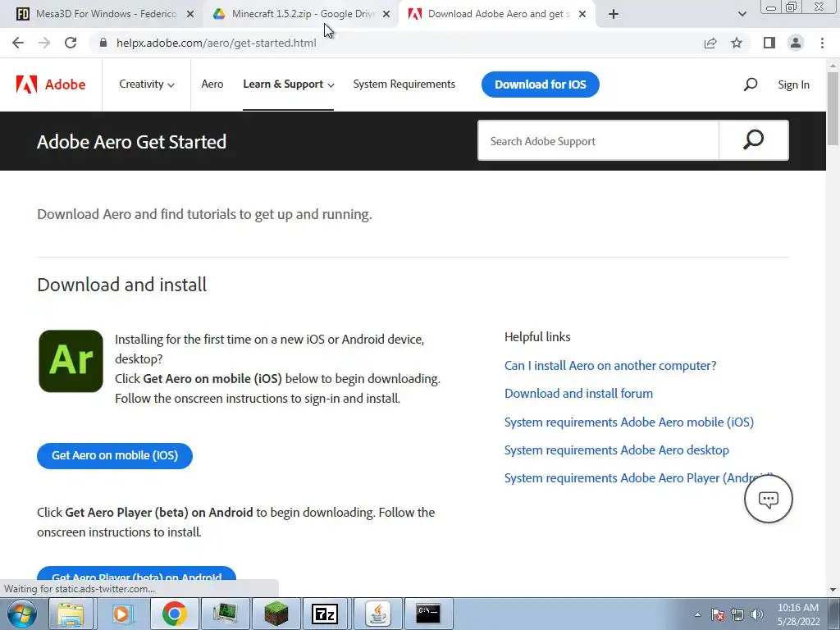Click the Adobe logo in header

pyautogui.click(x=50, y=84)
